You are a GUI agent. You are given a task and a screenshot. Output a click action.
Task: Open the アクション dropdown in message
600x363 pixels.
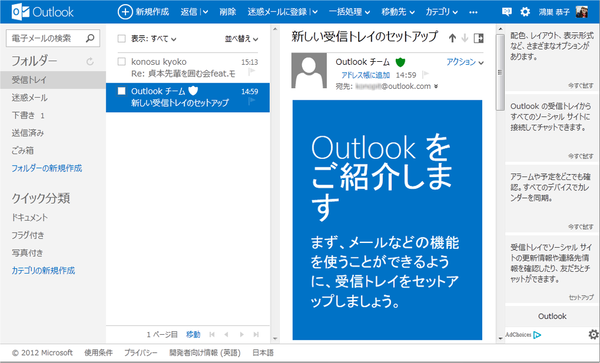coord(465,62)
